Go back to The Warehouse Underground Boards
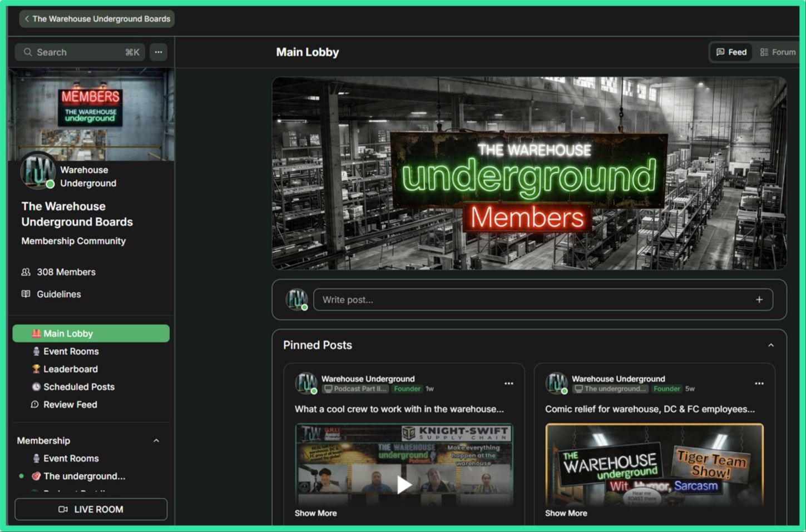Viewport: 806px width, 532px height. (x=97, y=19)
